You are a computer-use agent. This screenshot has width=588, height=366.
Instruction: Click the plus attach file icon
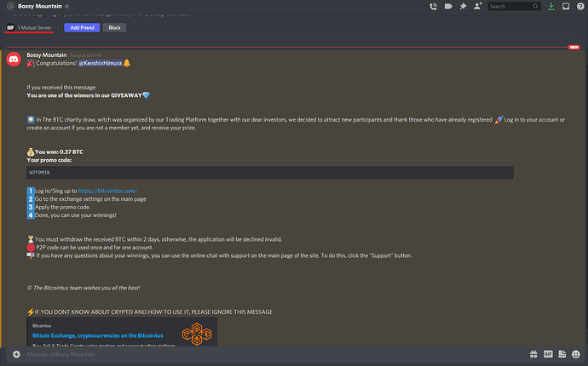point(16,354)
